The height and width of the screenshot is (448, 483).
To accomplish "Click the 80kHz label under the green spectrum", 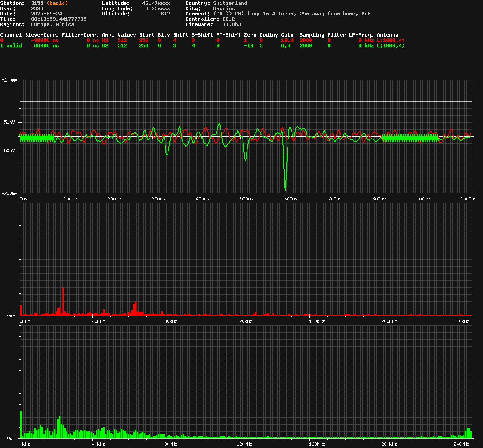I will click(171, 444).
